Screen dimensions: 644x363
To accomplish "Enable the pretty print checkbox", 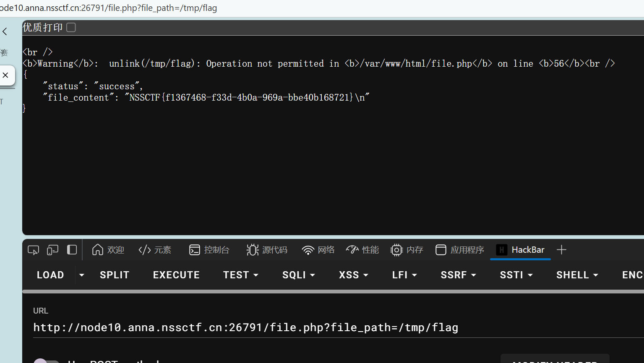I will tap(71, 28).
